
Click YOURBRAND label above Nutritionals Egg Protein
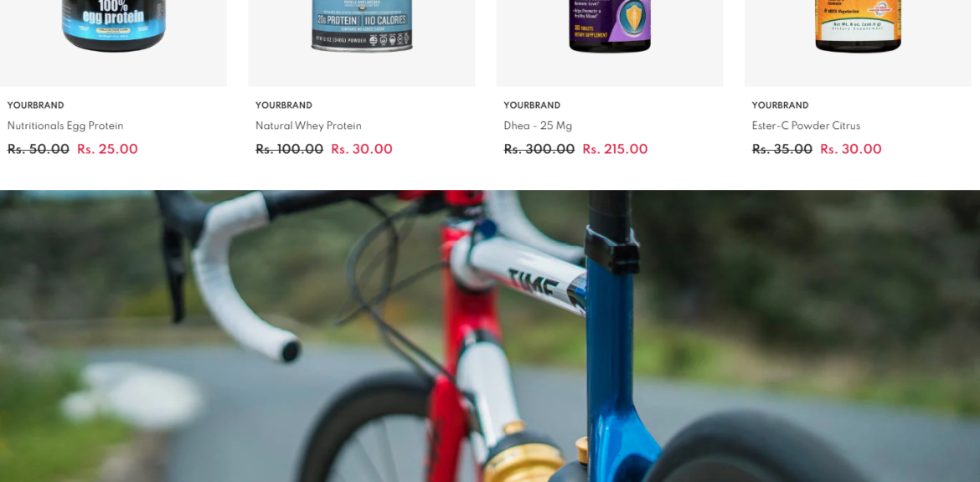(36, 105)
